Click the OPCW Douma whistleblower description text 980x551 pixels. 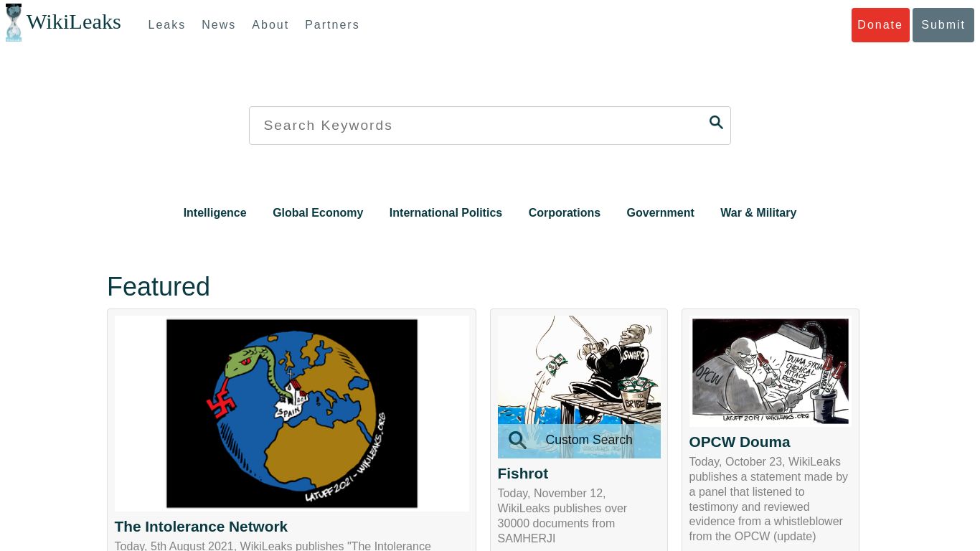[x=768, y=499]
